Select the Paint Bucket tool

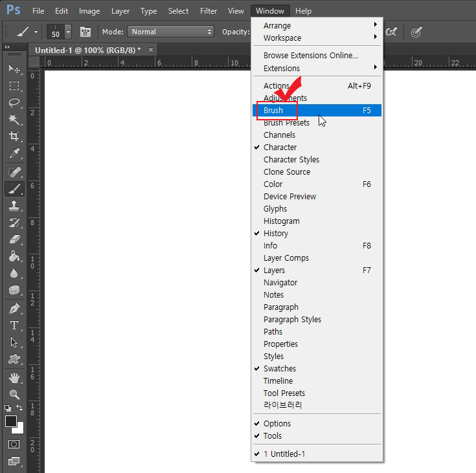coord(14,256)
